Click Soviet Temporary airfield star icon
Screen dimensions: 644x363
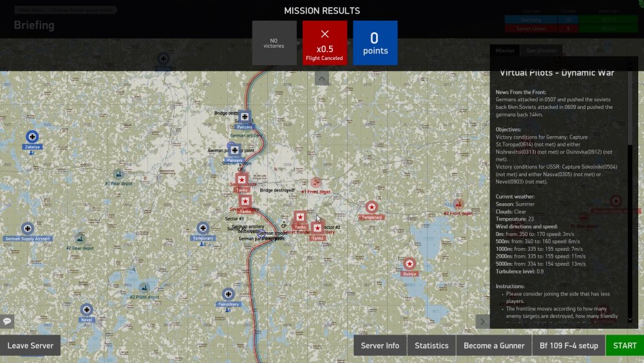tap(372, 207)
